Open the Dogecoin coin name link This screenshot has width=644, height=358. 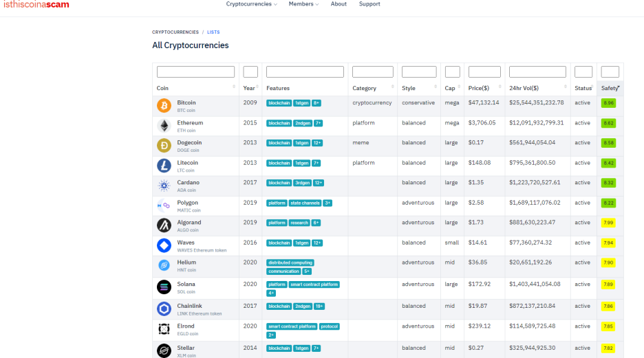(x=189, y=142)
